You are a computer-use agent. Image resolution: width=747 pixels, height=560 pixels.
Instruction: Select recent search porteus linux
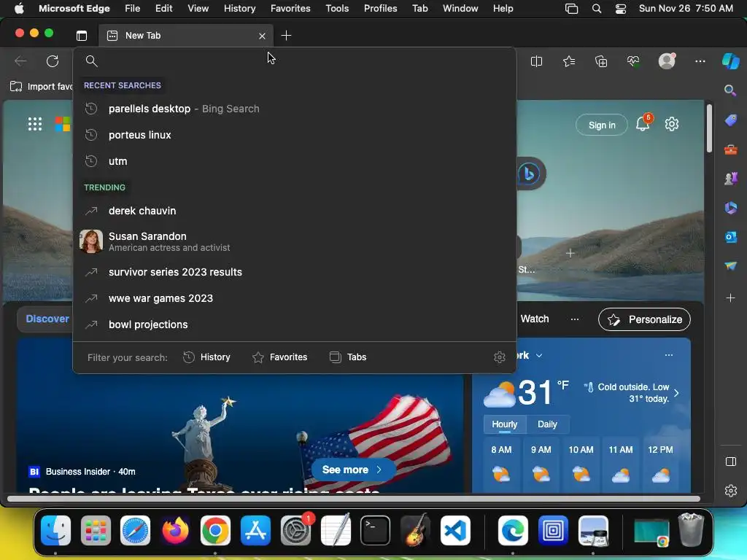(295, 135)
